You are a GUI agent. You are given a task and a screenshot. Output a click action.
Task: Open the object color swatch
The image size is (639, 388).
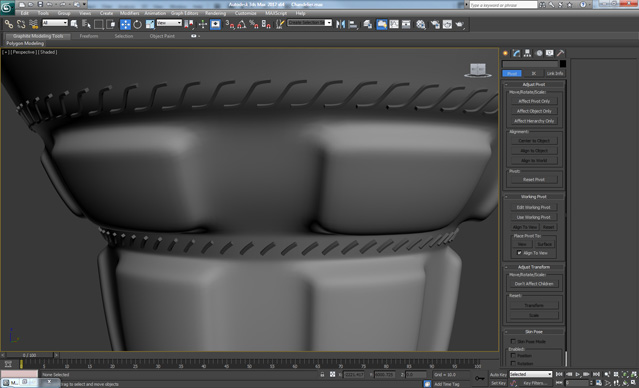pyautogui.click(x=562, y=64)
